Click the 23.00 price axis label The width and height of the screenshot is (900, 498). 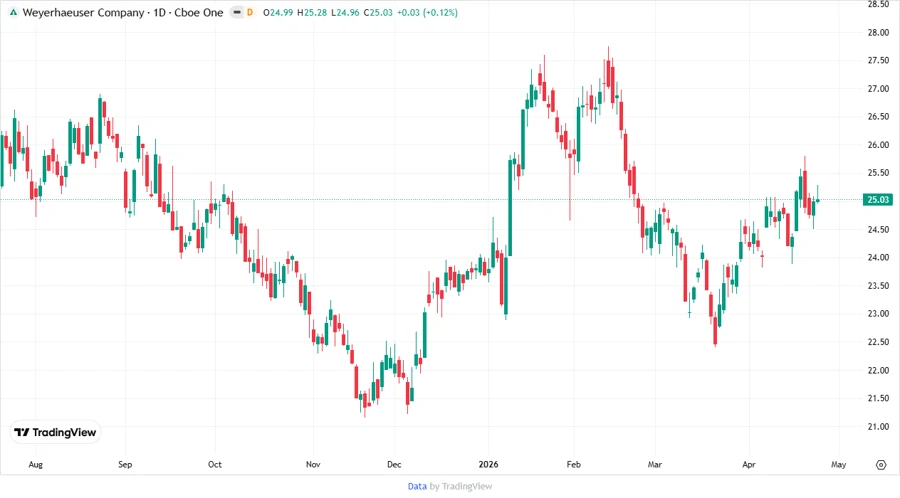point(878,314)
